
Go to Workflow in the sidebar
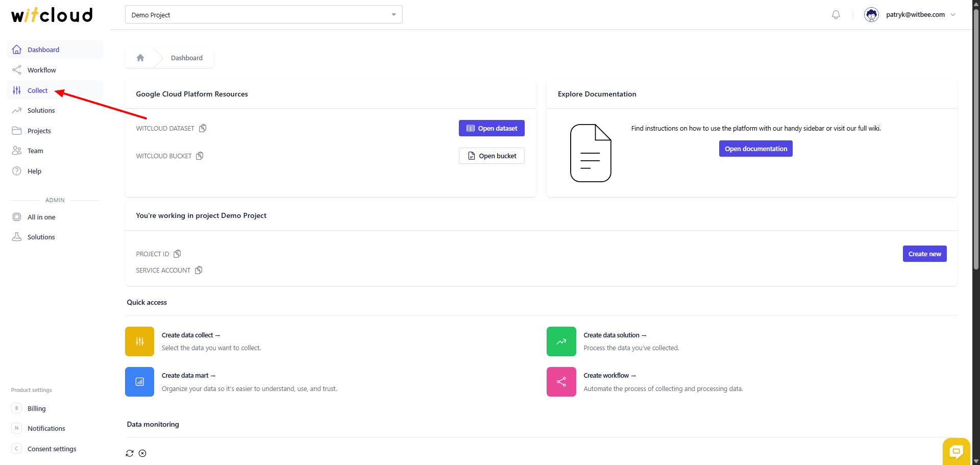pyautogui.click(x=41, y=70)
